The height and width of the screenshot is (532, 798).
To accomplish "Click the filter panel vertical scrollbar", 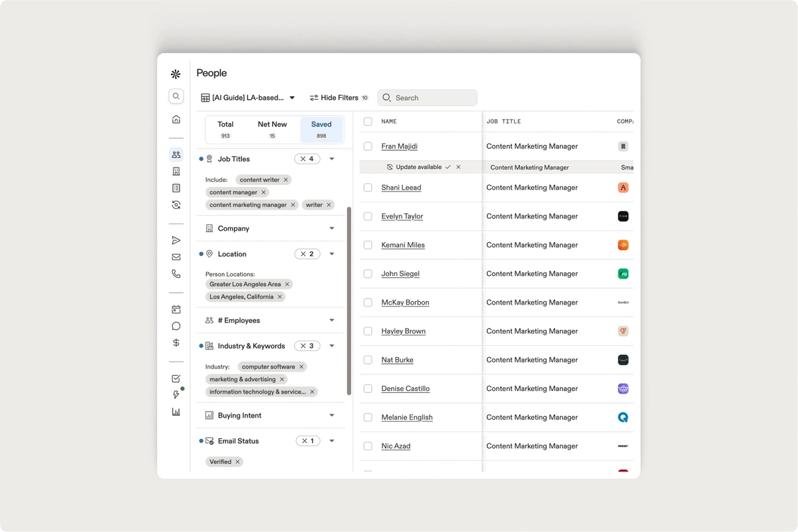I will coord(349,301).
